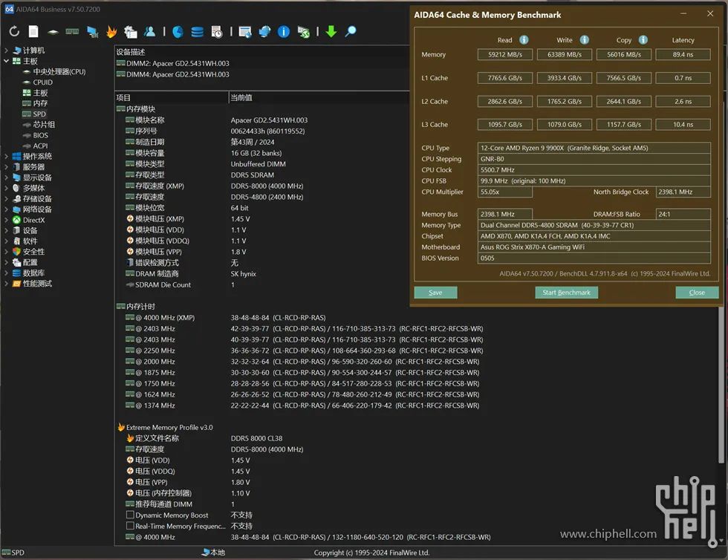Open the memory module (RAM) toolbar icon
Screen dimensions: 728x560
coord(72,32)
